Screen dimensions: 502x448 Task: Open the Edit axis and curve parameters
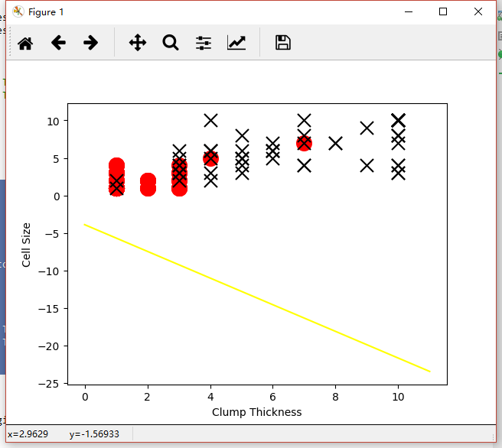(x=236, y=43)
